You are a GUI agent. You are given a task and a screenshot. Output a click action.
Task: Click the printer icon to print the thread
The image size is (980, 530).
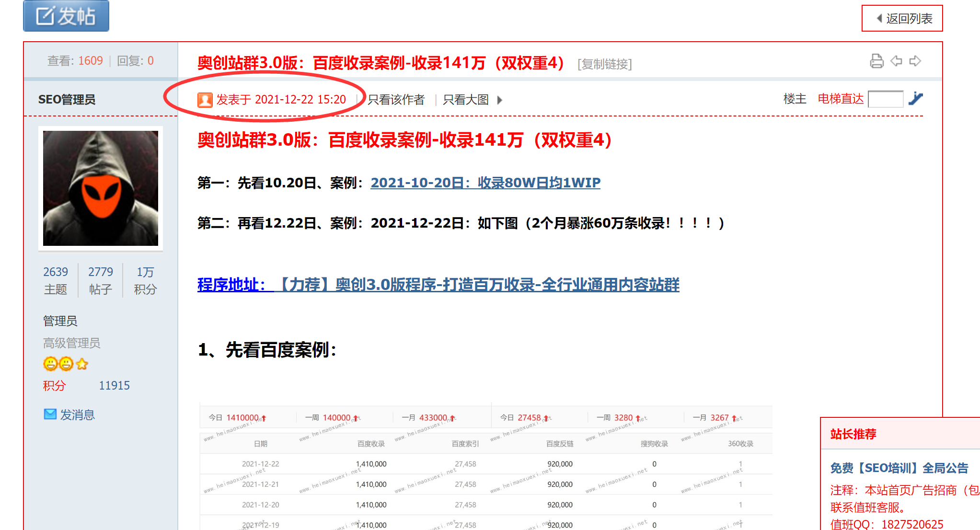tap(877, 61)
